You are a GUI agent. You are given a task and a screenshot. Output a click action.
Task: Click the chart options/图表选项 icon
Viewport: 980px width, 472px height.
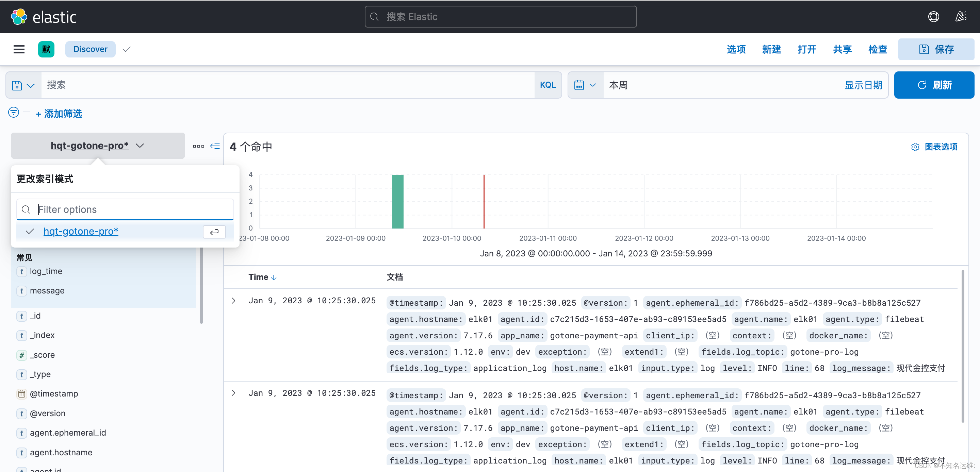pyautogui.click(x=914, y=147)
